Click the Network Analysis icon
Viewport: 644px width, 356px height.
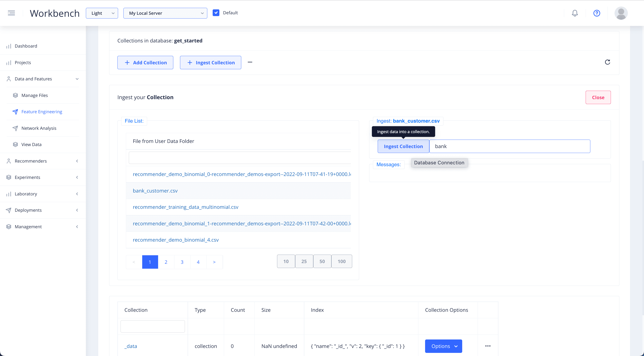[15, 128]
